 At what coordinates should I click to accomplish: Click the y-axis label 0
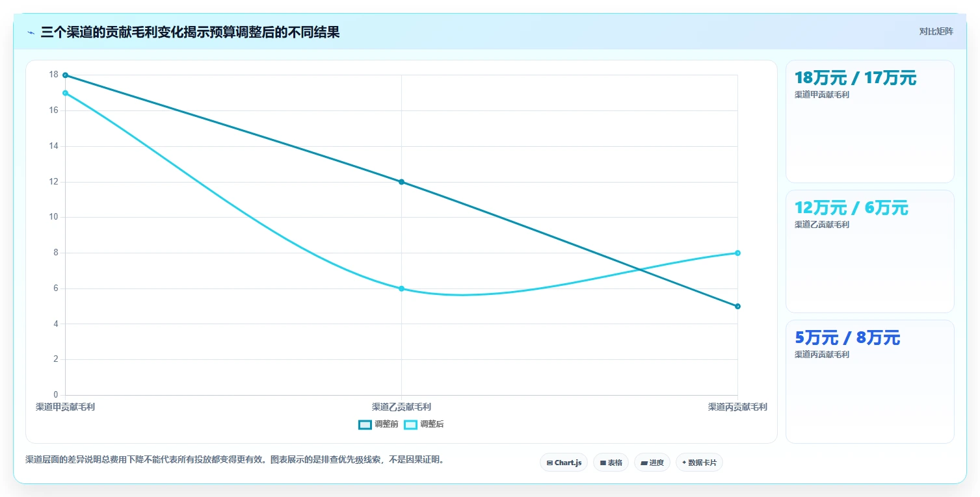56,394
